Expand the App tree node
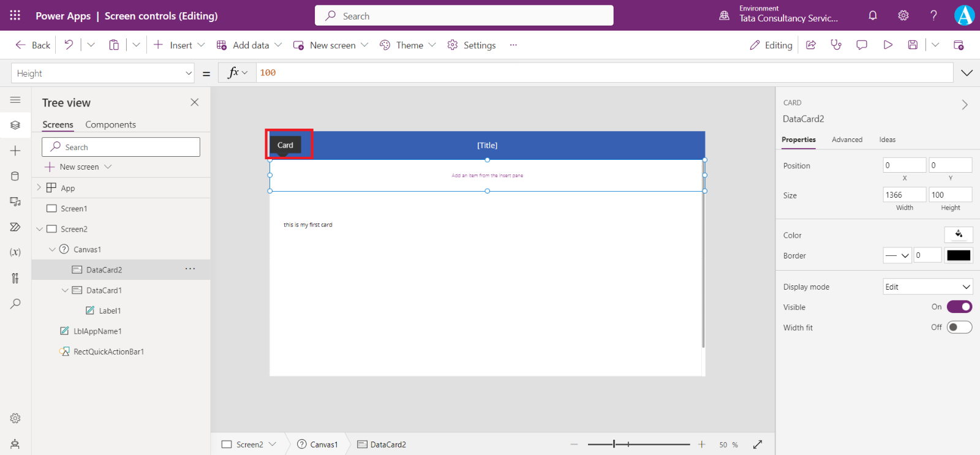Image resolution: width=980 pixels, height=455 pixels. pyautogui.click(x=39, y=188)
